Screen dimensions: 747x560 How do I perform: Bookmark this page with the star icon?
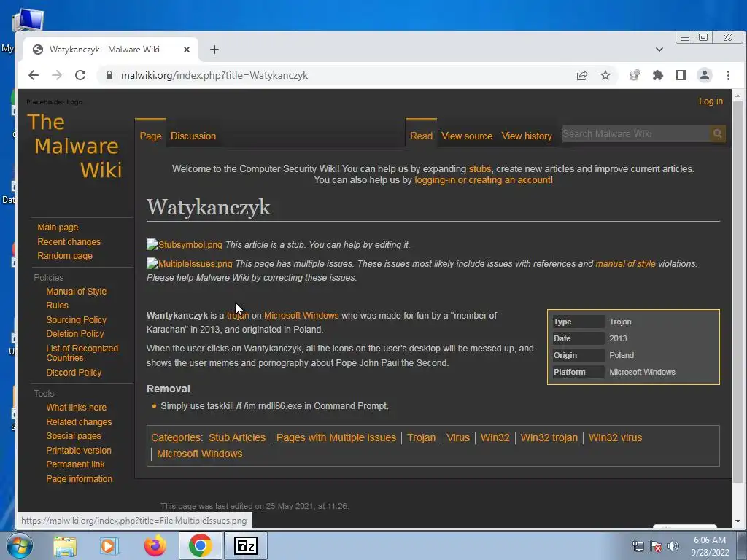[x=605, y=75]
